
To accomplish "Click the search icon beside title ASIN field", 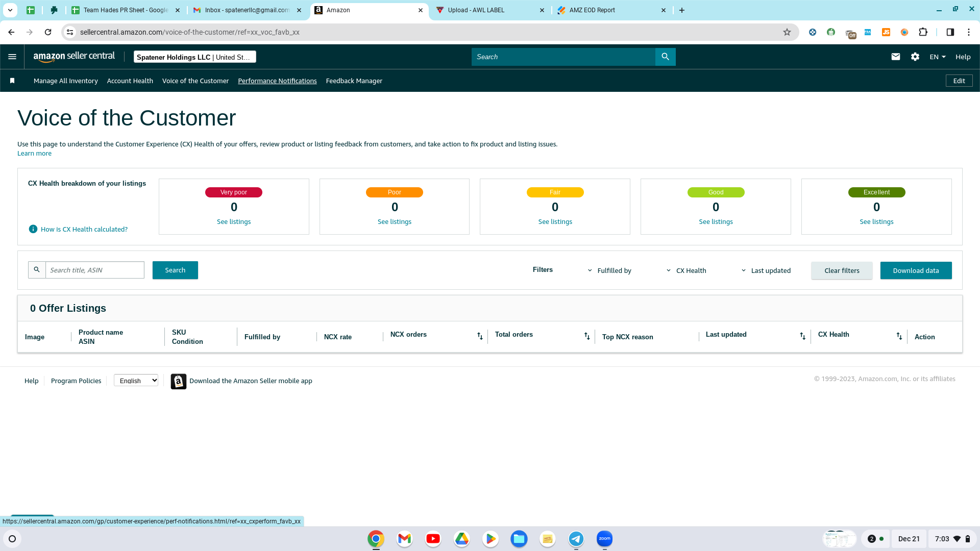I will tap(37, 270).
